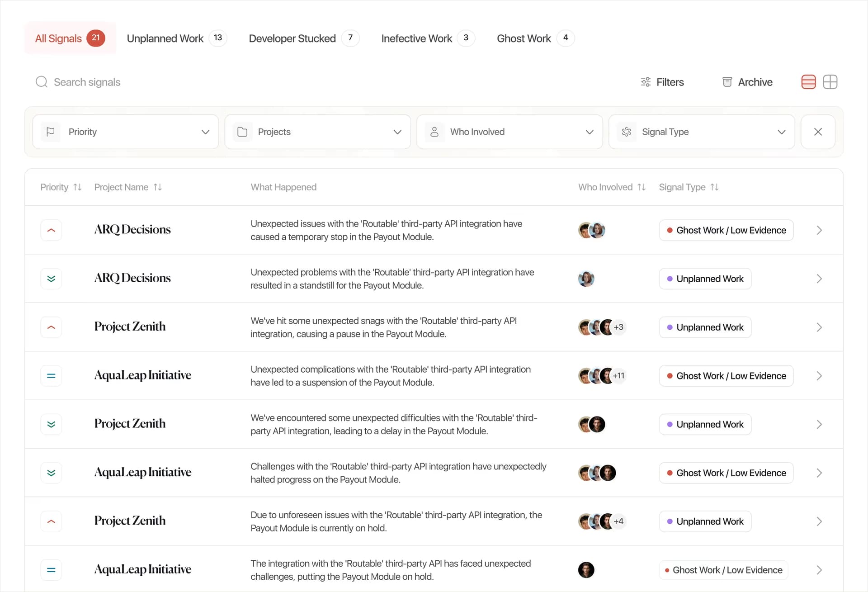Image resolution: width=868 pixels, height=592 pixels.
Task: Expand the Signal Type filter dropdown
Action: pyautogui.click(x=702, y=132)
